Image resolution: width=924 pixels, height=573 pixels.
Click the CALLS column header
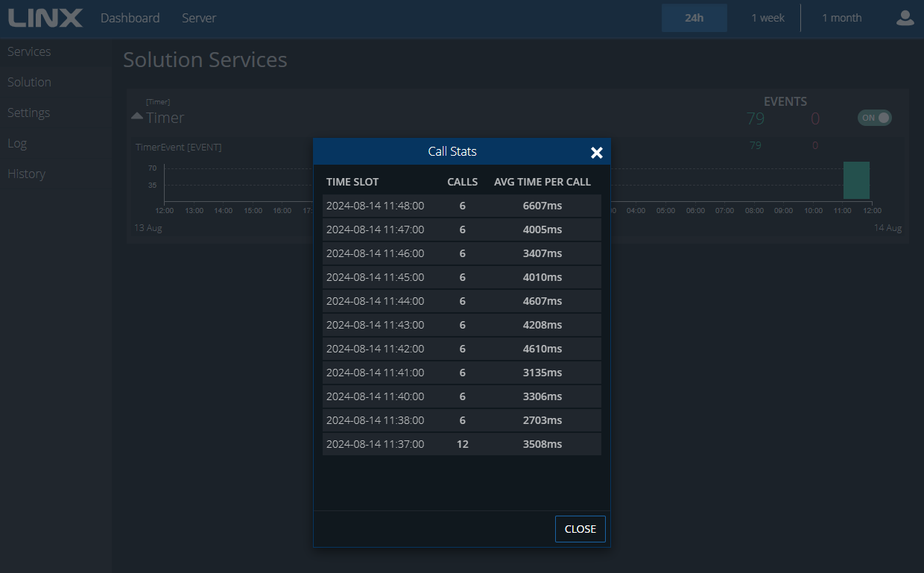coord(462,182)
